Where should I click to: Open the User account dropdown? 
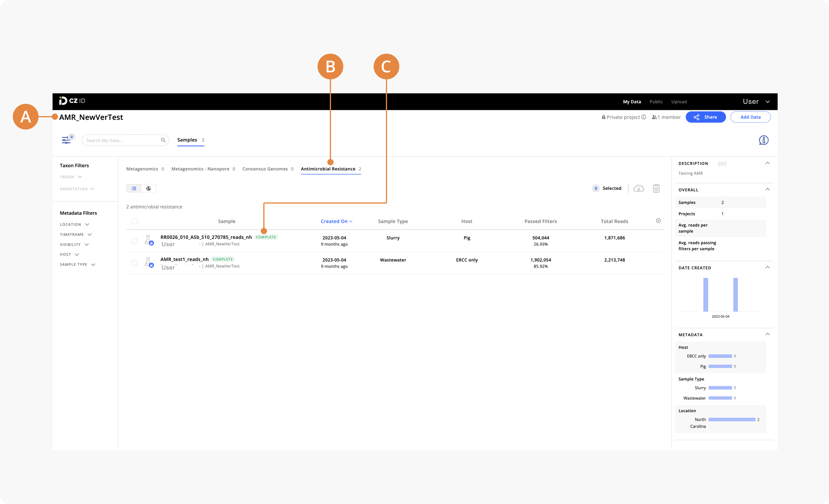pyautogui.click(x=756, y=101)
